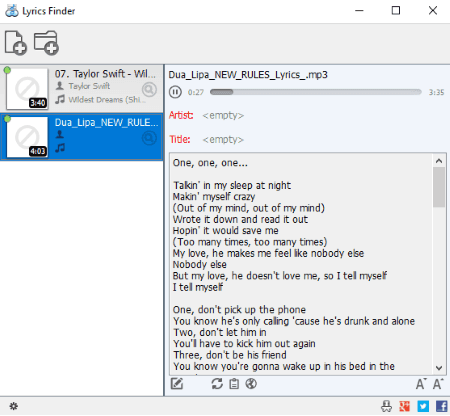Decrease lyrics font size

pyautogui.click(x=420, y=384)
